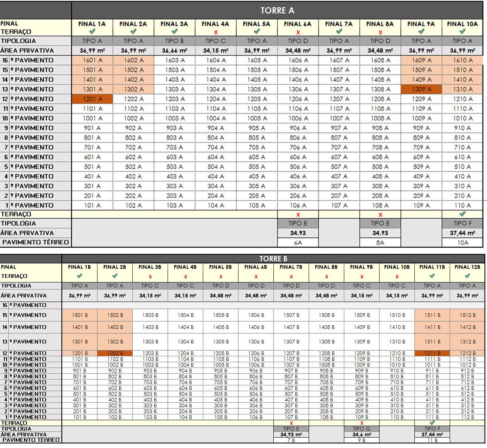Click the TORRE B title header

pos(273,259)
